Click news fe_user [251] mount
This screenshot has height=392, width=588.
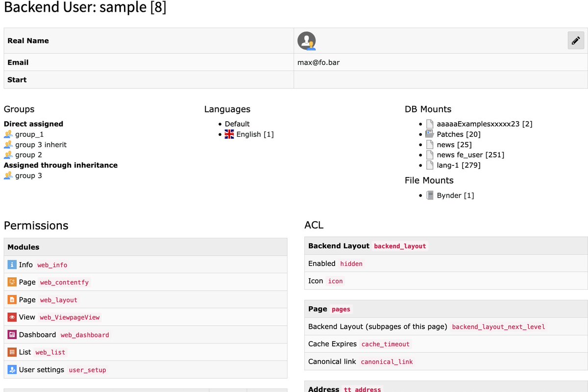pyautogui.click(x=470, y=155)
